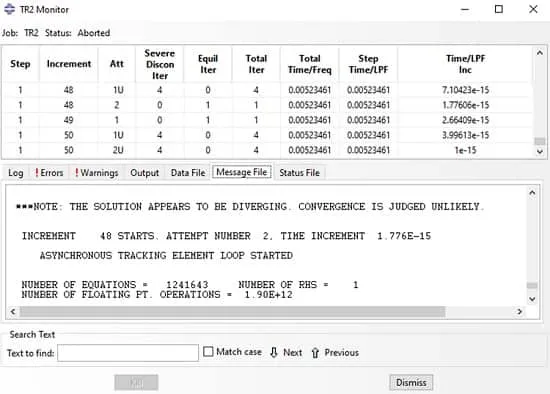Screen dimensions: 550x394
Task: Click the message file scroll-up arrow
Action: 532,193
